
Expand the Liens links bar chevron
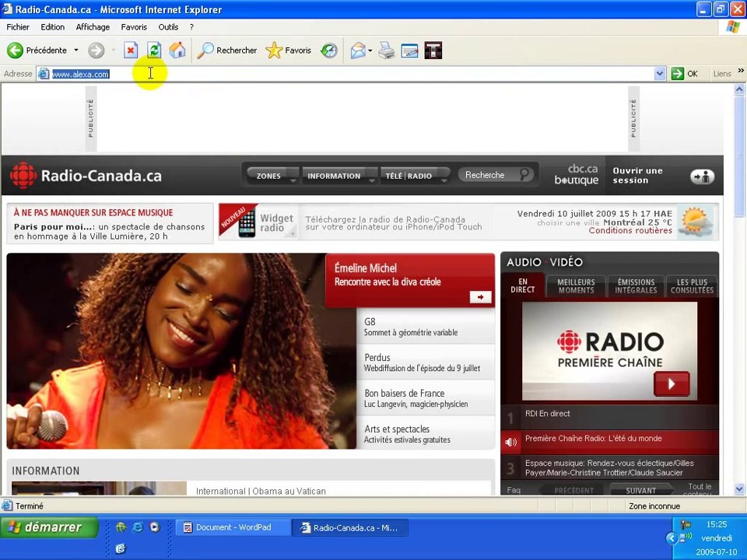(x=741, y=71)
